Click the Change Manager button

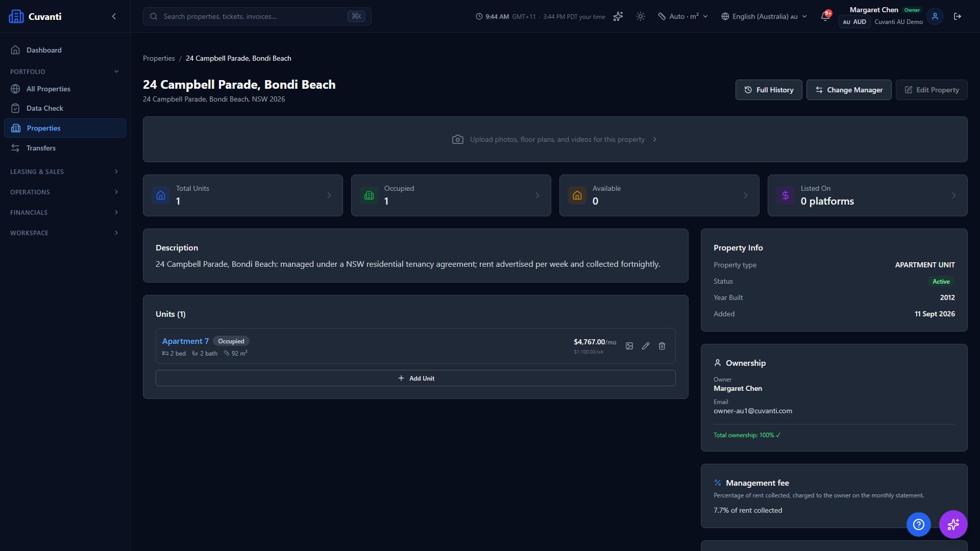tap(849, 90)
